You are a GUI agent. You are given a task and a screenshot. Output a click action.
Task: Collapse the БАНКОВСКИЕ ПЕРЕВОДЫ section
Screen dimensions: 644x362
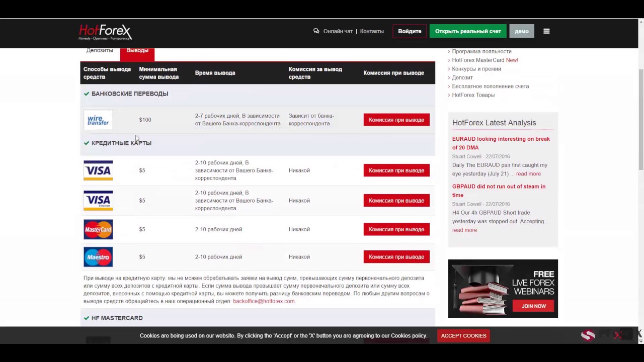point(258,94)
